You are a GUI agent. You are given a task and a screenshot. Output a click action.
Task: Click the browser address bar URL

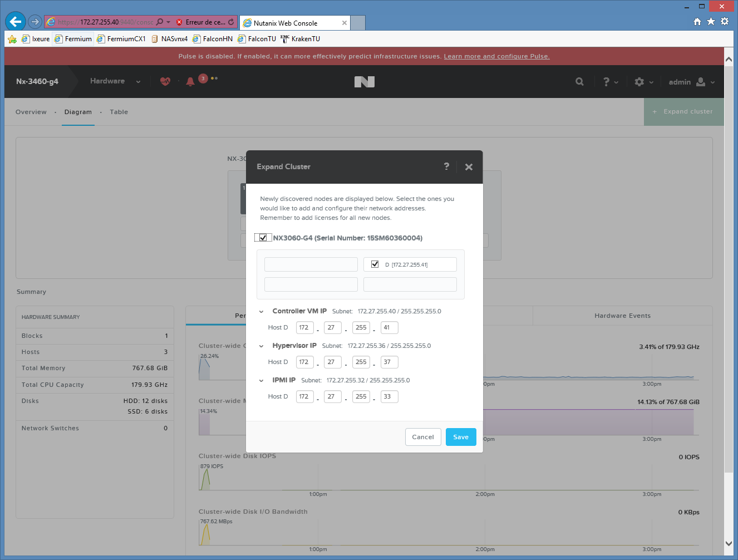coord(105,22)
